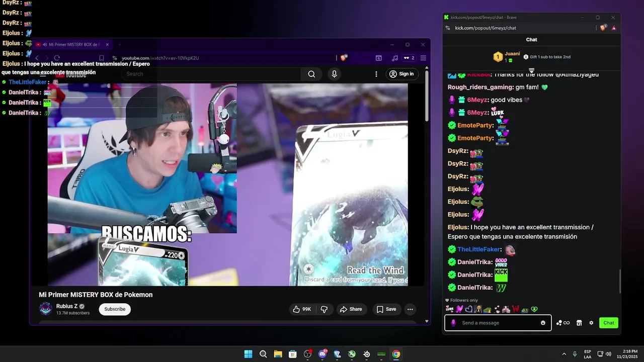
Task: Open YouTube three-dot settings menu
Action: point(376,74)
